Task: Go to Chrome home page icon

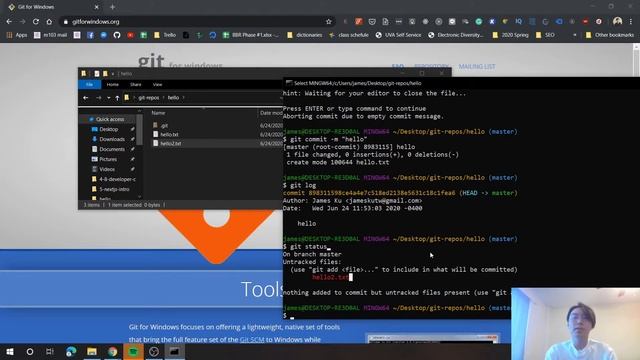Action: [x=49, y=22]
